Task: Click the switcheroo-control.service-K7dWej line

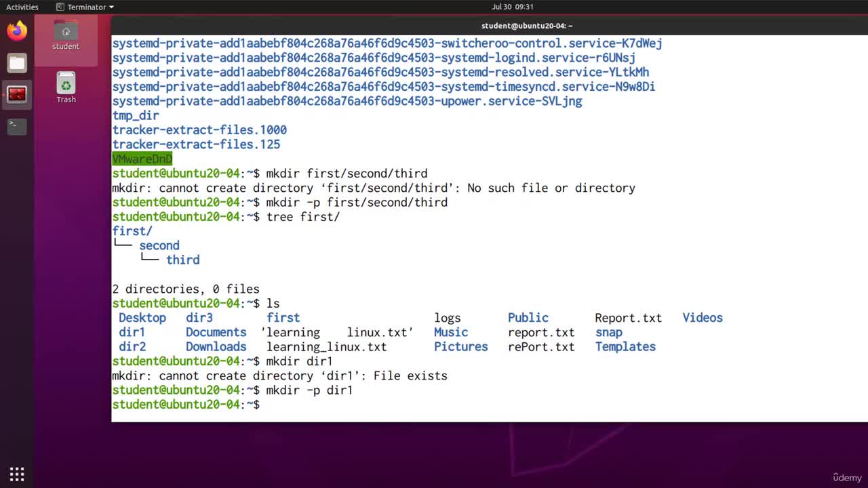Action: click(x=387, y=43)
